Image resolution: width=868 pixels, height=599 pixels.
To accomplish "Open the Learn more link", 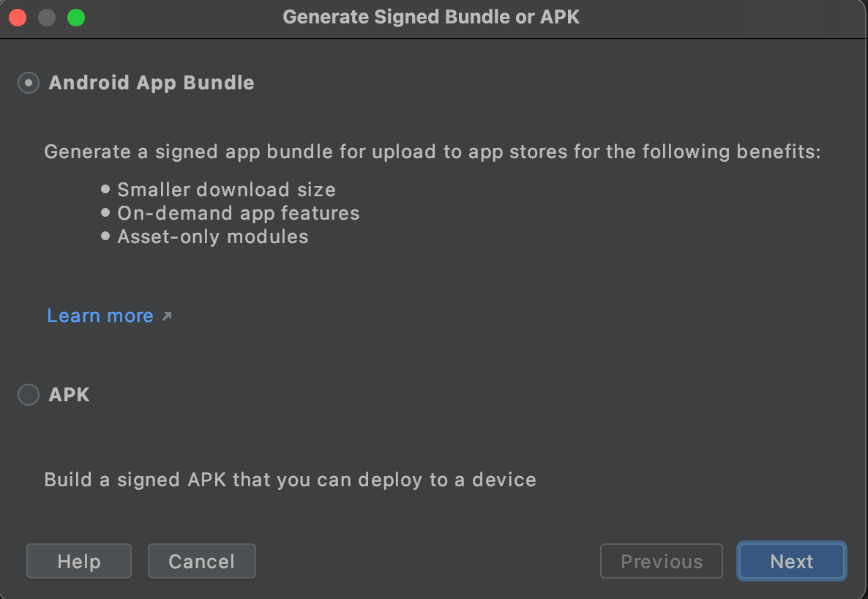I will (x=100, y=316).
